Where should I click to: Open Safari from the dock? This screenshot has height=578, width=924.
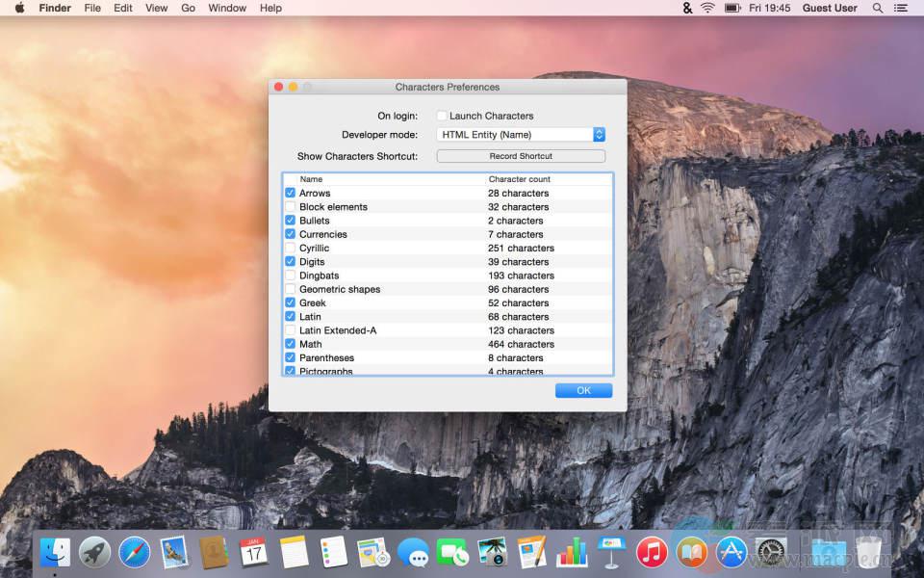coord(135,552)
